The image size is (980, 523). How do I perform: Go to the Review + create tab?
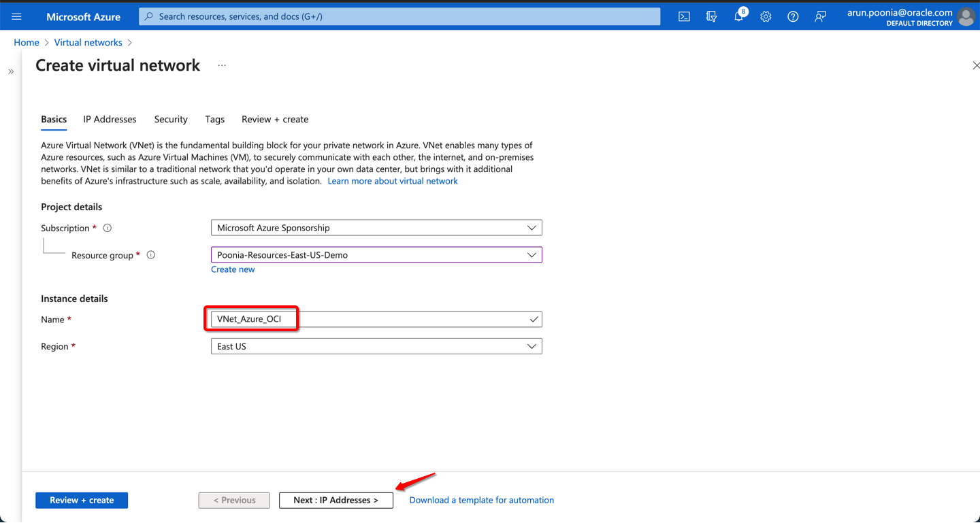coord(275,119)
